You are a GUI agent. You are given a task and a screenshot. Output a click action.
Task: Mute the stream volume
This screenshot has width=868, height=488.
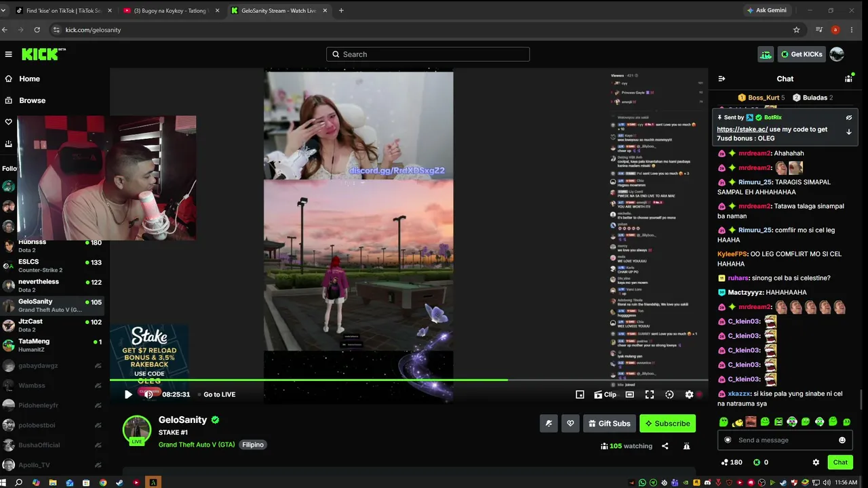tap(149, 394)
